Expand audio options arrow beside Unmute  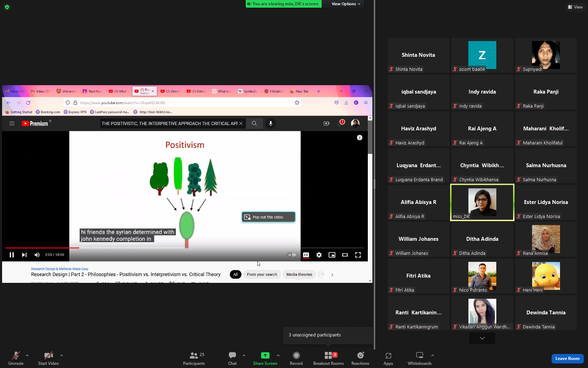[x=27, y=355]
